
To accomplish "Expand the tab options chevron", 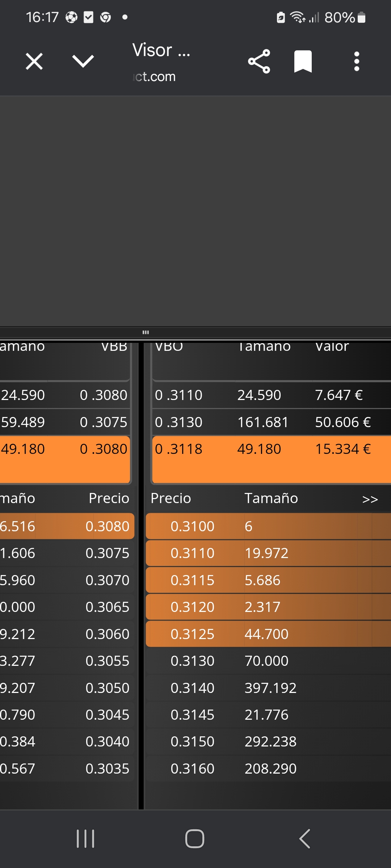I will pos(83,61).
